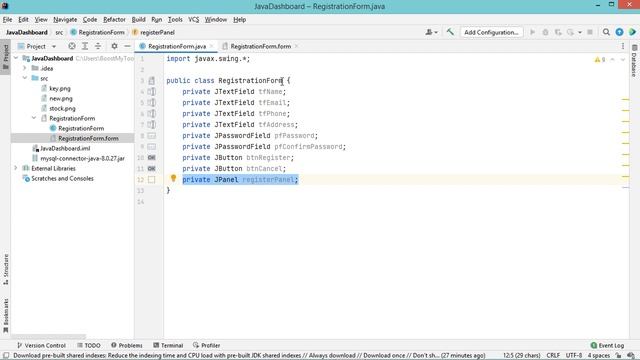
Task: Click Expand All icon in Project panel
Action: click(x=85, y=46)
